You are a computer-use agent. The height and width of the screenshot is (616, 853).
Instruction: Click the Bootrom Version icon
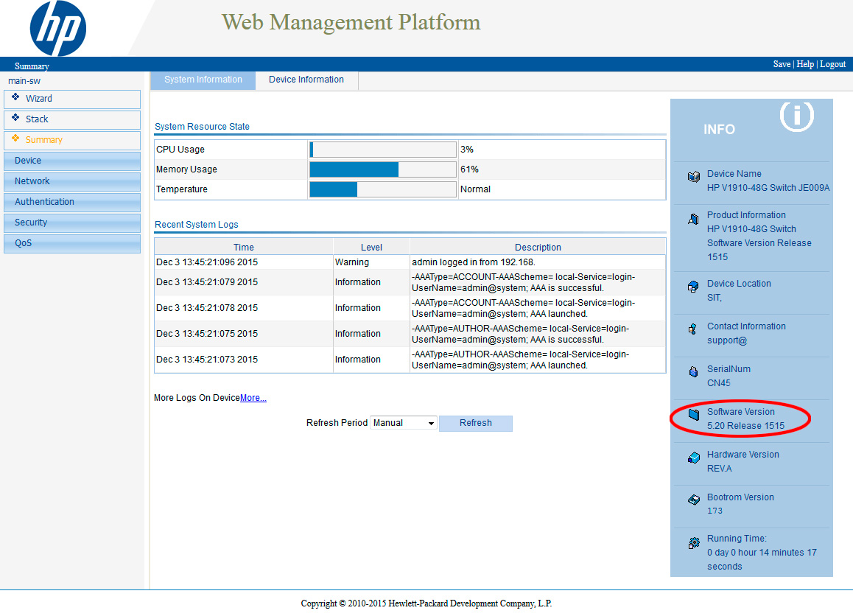point(694,500)
